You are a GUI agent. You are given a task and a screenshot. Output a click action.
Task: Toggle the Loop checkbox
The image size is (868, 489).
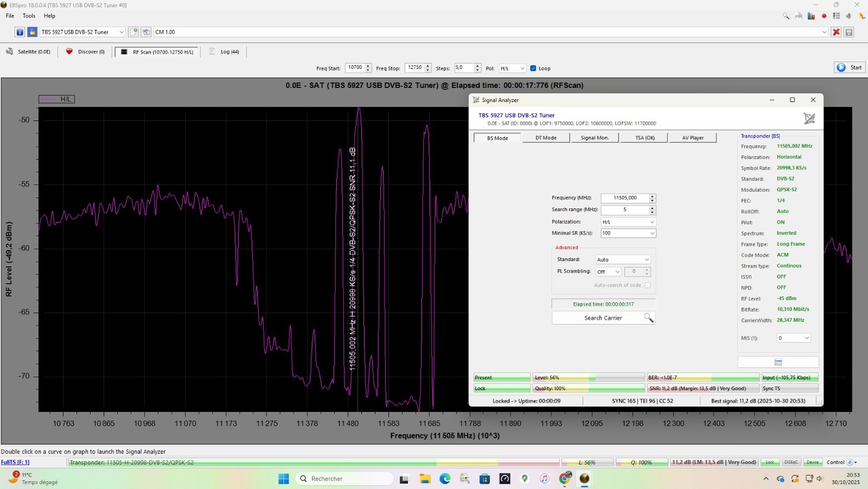point(533,68)
